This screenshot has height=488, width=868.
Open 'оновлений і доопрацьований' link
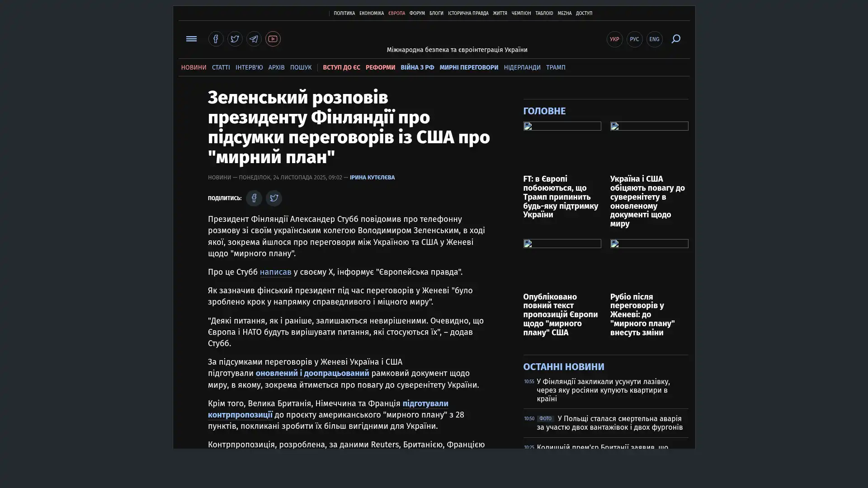tap(312, 373)
